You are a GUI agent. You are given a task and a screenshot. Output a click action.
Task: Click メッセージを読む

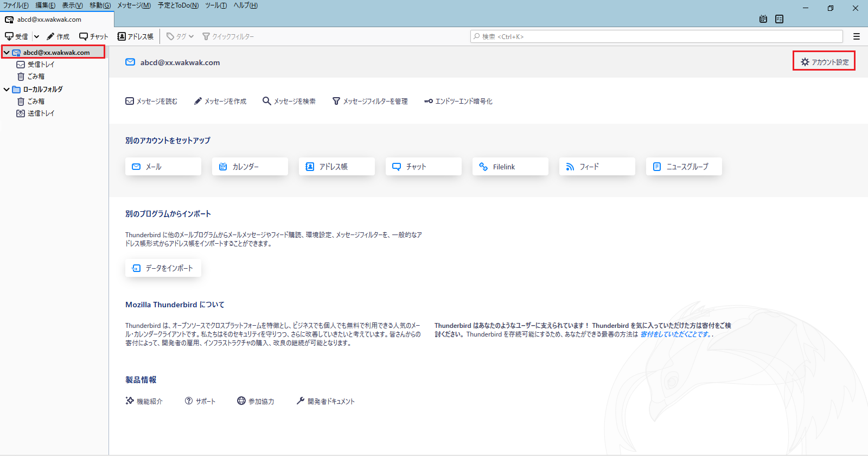[x=151, y=101]
